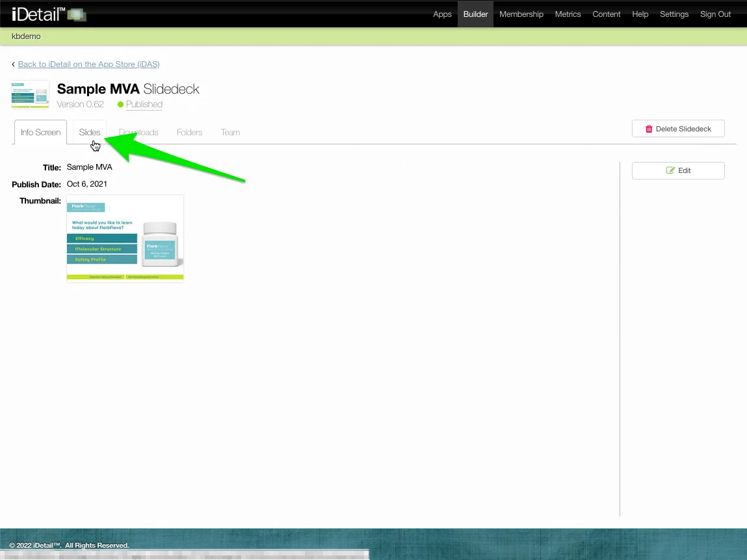Switch to the Downloads tab

(x=138, y=132)
